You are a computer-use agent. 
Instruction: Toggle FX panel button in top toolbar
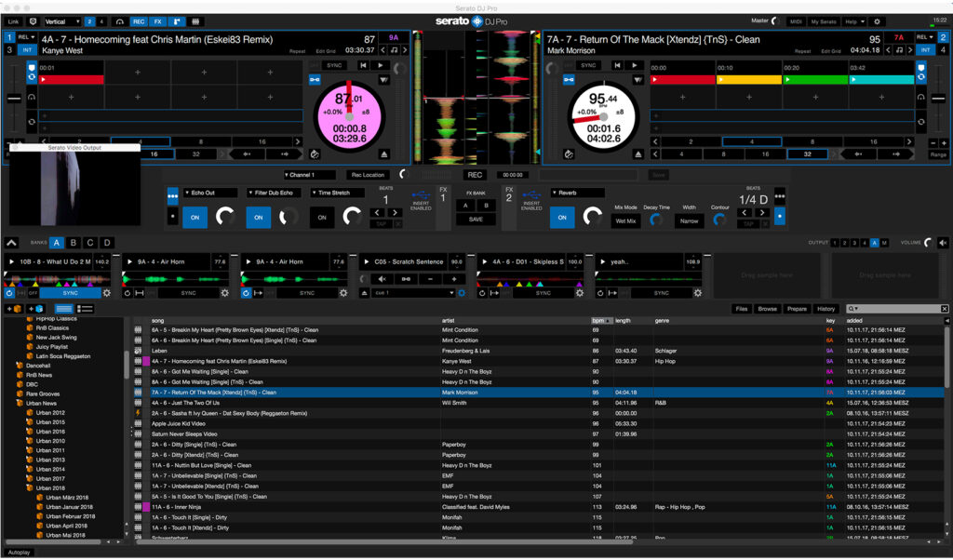point(158,21)
